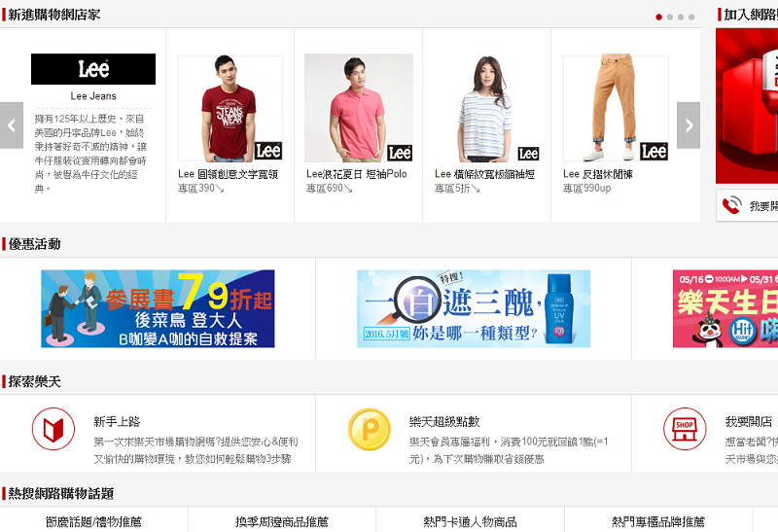Viewport: 778px width, 532px height.
Task: Open the Lee Jeans store name link
Action: (93, 95)
